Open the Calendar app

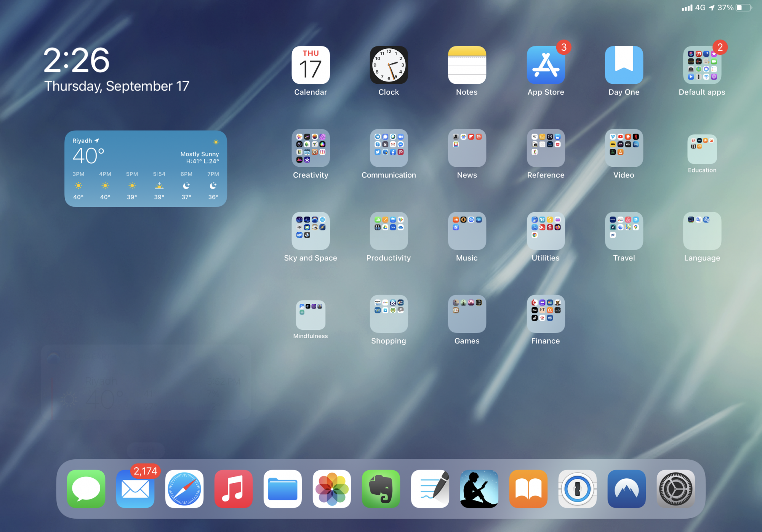click(311, 65)
